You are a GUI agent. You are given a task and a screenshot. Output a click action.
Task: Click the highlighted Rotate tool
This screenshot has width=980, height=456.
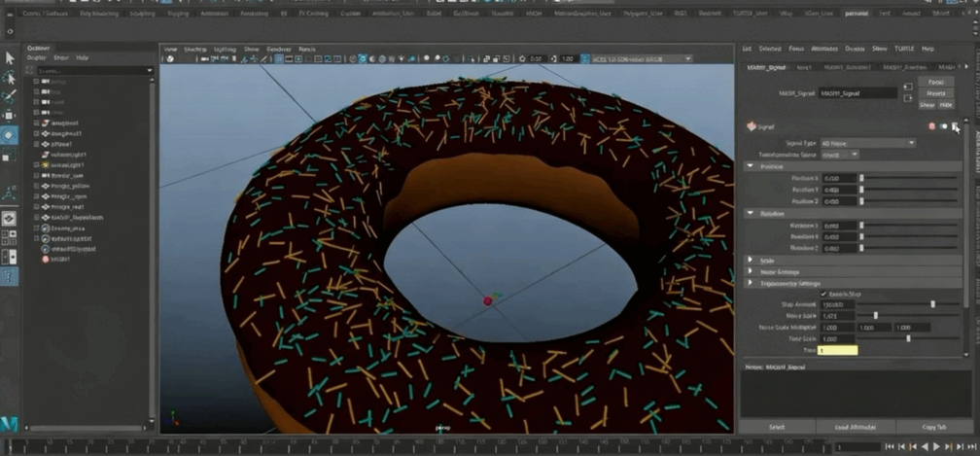pos(10,135)
